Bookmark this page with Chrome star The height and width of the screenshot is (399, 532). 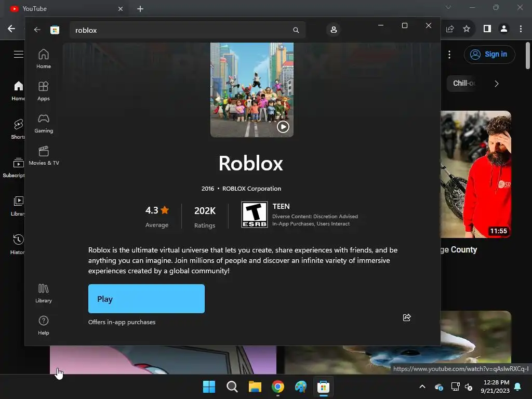(467, 29)
